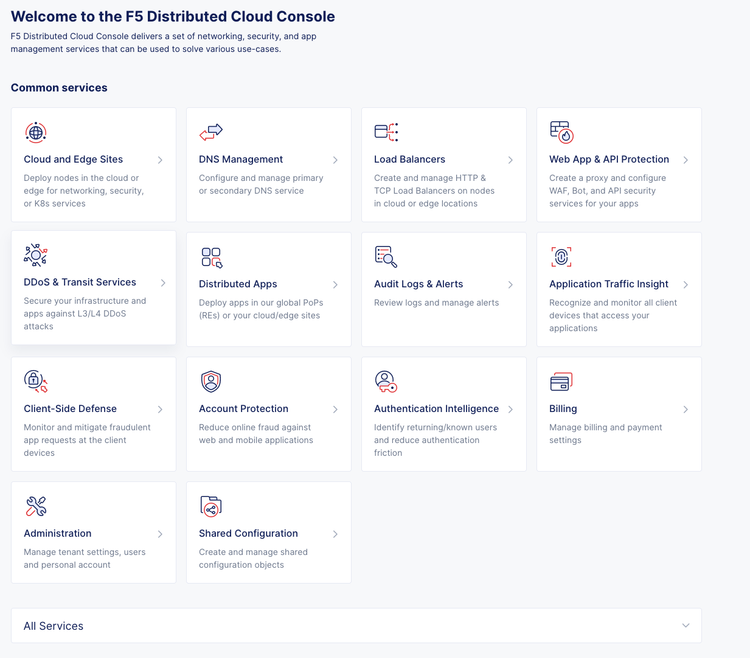Open the Shared Configuration title link

(x=248, y=534)
